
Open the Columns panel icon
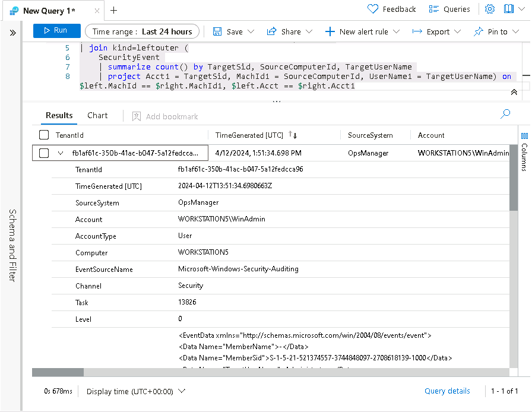point(524,136)
